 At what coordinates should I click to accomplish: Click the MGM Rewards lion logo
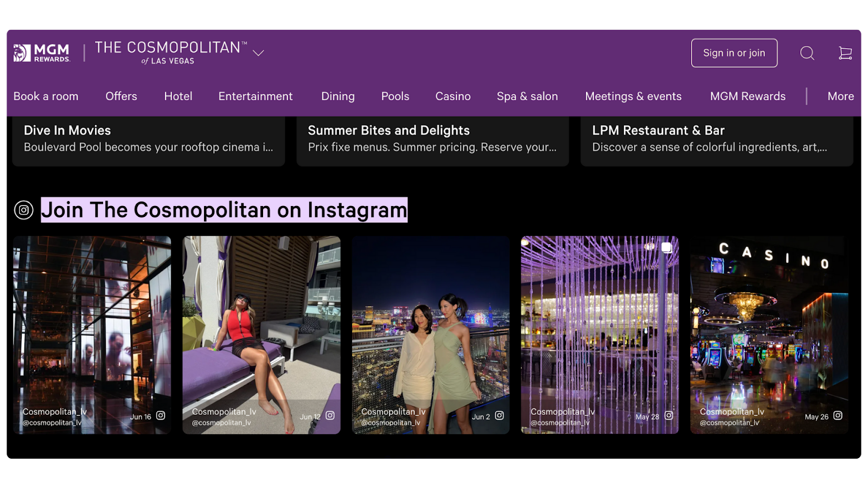tap(42, 53)
